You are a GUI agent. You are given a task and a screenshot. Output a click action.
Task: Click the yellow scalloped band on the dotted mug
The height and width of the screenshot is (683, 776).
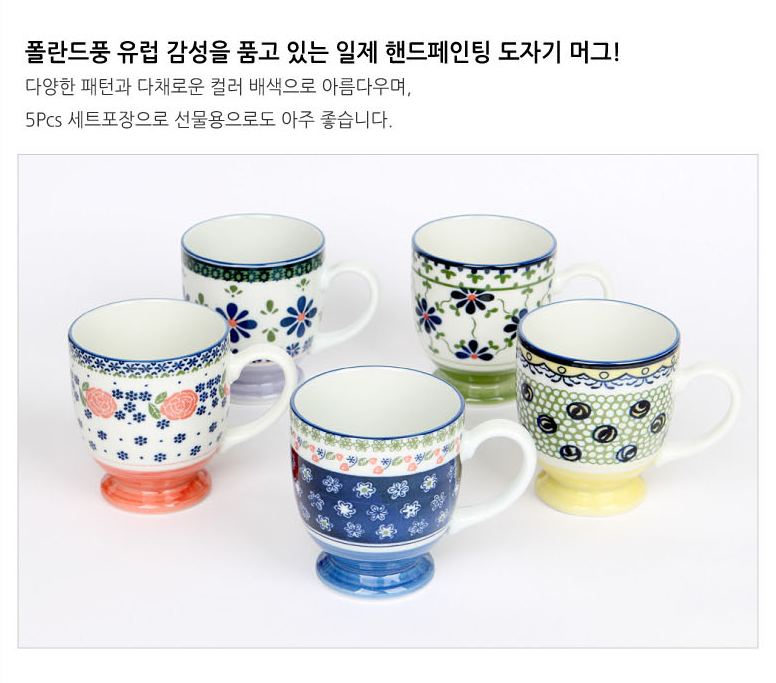597,369
